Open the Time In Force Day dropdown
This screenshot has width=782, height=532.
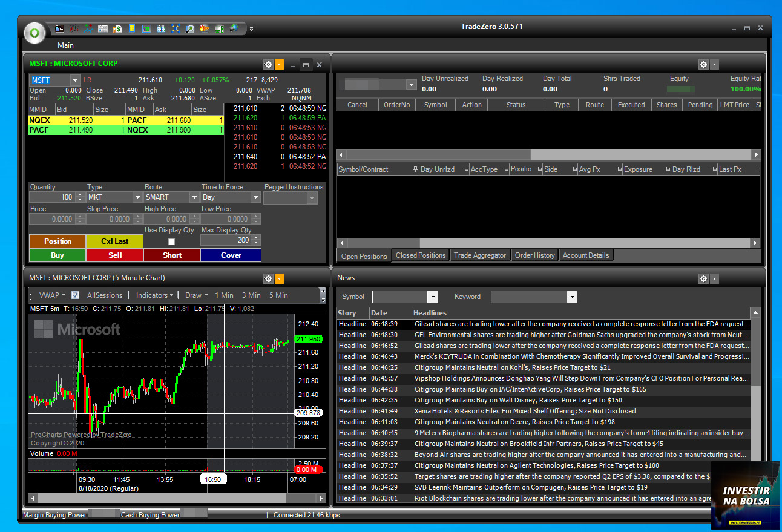coord(255,197)
